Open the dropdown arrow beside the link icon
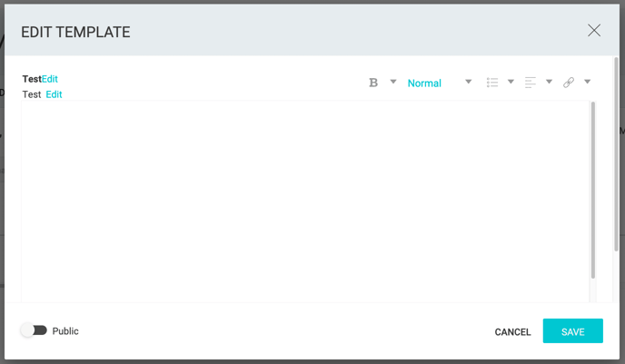 pos(587,82)
